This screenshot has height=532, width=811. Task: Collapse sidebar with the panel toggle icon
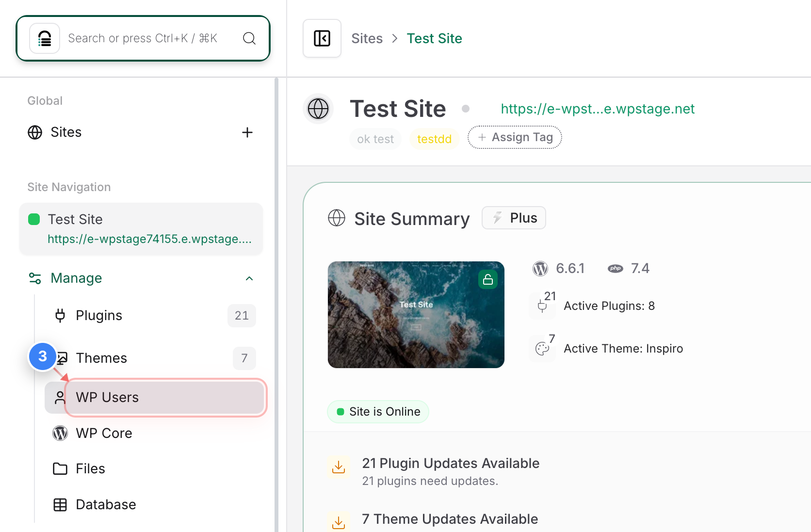coord(322,38)
